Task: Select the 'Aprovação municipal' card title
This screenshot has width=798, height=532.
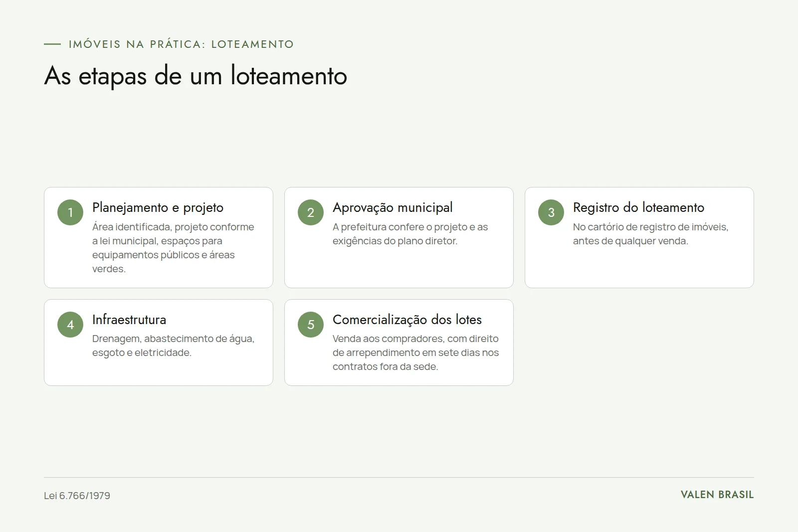Action: point(393,207)
